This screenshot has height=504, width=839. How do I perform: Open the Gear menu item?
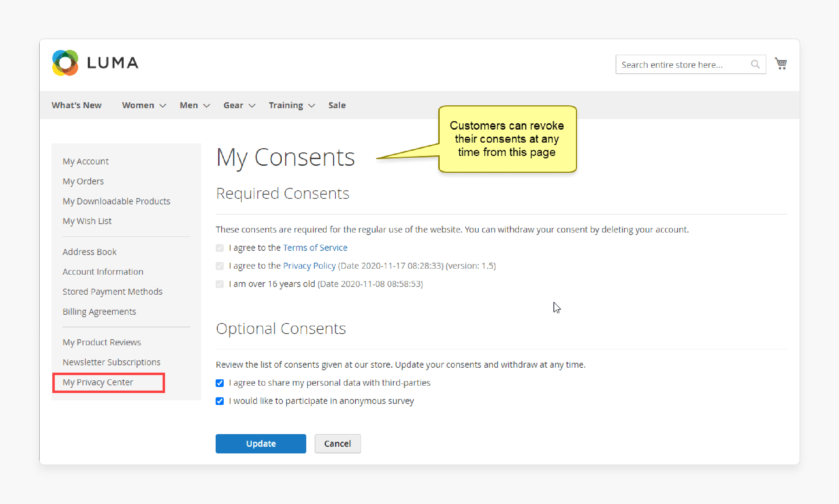[233, 105]
